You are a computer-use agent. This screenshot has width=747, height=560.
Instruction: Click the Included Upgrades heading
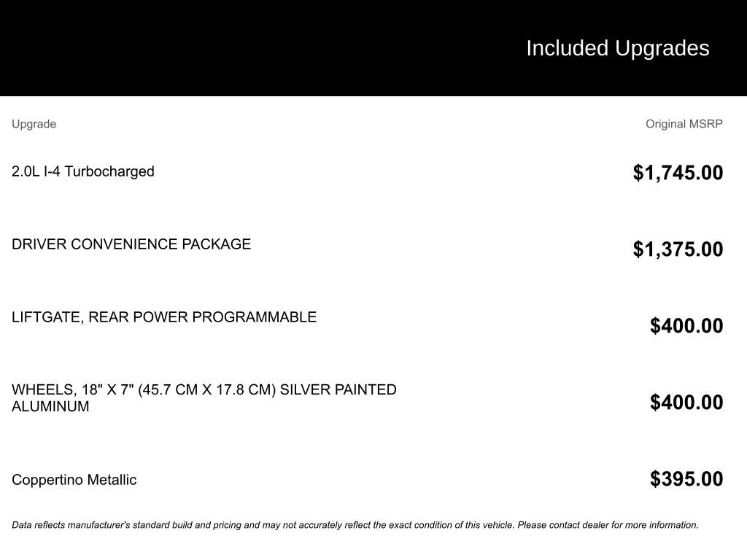(x=617, y=48)
